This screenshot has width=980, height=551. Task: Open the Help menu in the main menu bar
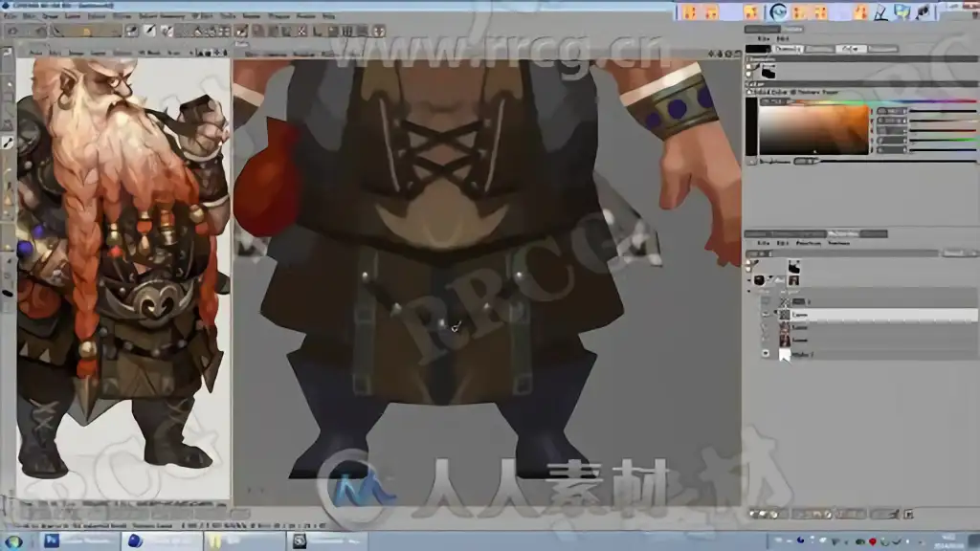coord(329,16)
